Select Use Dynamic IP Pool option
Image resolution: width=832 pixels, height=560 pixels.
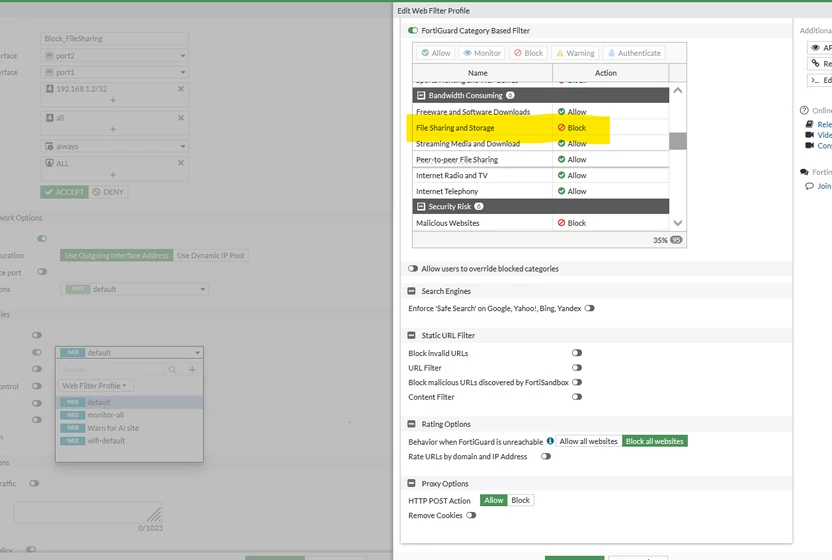[211, 256]
